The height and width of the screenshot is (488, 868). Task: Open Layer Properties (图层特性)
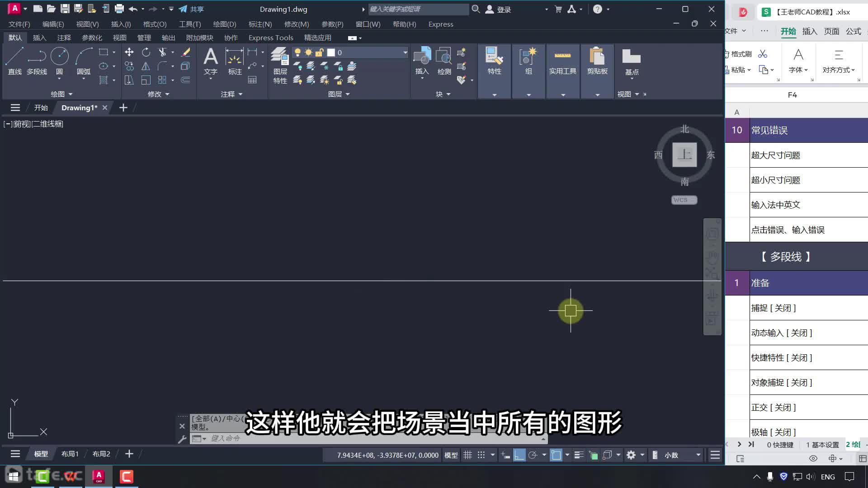click(x=280, y=66)
